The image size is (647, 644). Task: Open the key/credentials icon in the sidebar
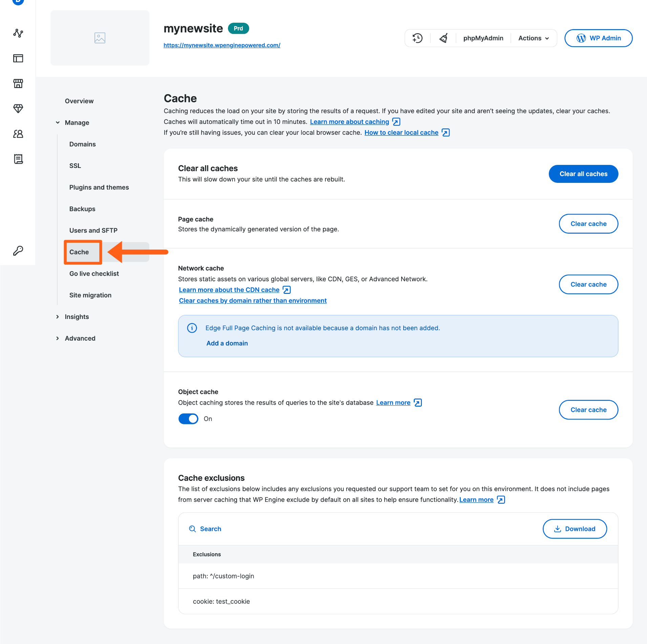pyautogui.click(x=18, y=251)
